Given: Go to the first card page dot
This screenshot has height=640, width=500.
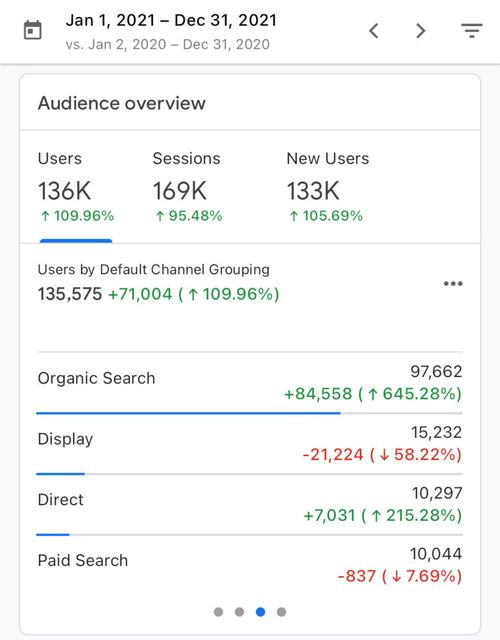Looking at the screenshot, I should click(x=218, y=611).
